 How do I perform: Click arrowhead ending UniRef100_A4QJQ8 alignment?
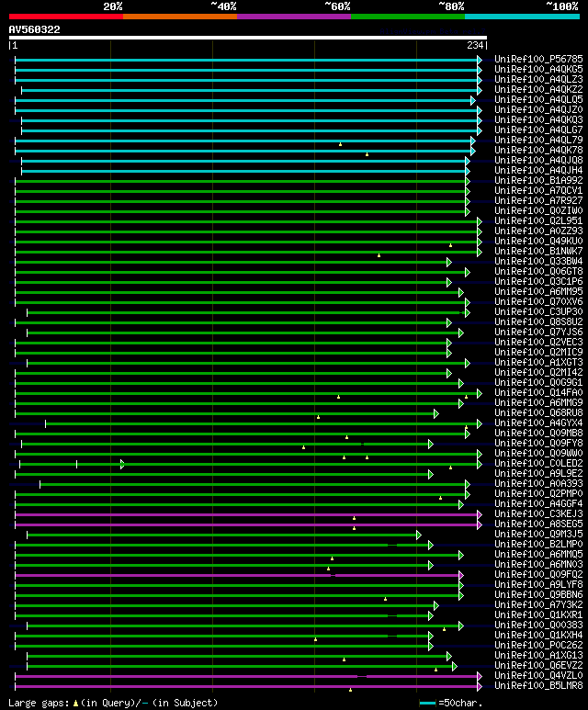(468, 161)
